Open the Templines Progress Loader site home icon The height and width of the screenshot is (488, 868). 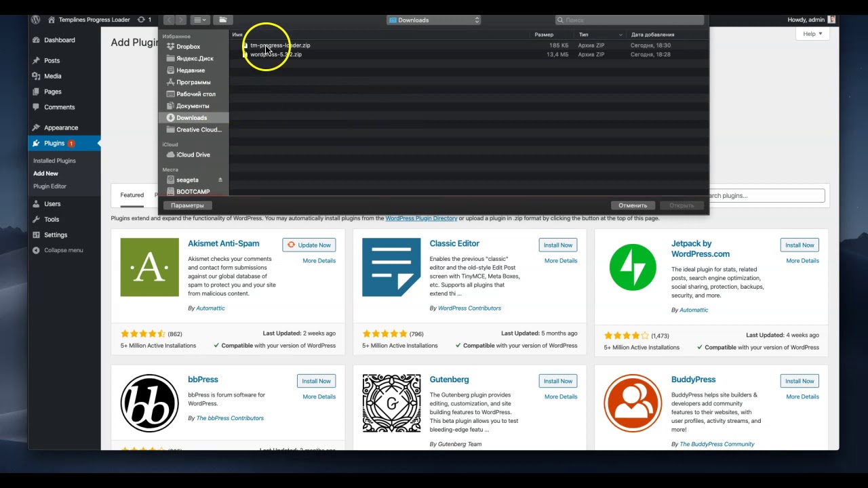point(52,20)
